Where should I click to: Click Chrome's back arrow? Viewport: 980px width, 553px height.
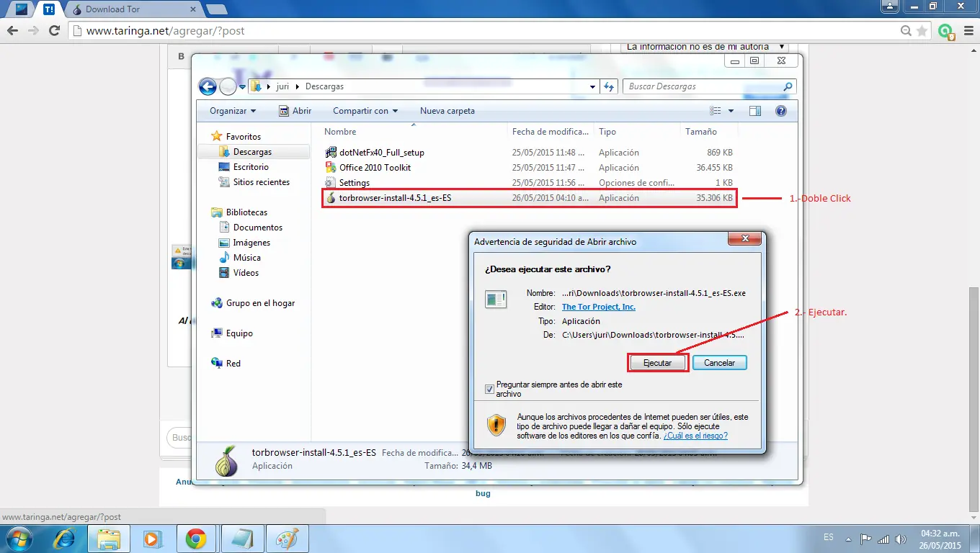click(x=12, y=31)
